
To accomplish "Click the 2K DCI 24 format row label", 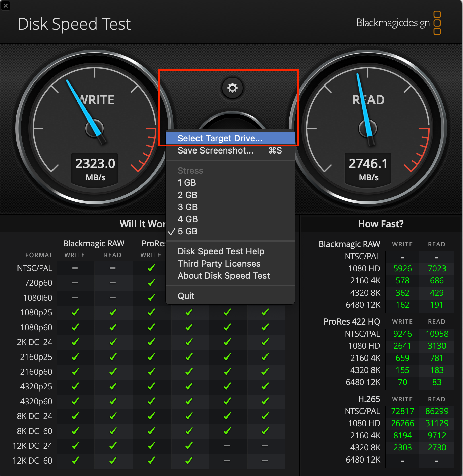I will 35,342.
